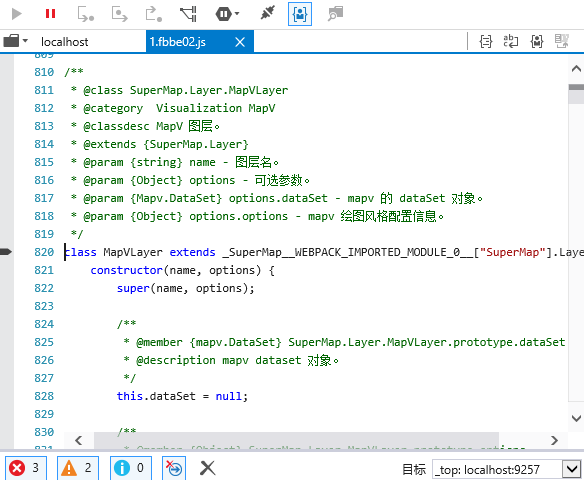Click the mark as my code icon

coord(537,41)
